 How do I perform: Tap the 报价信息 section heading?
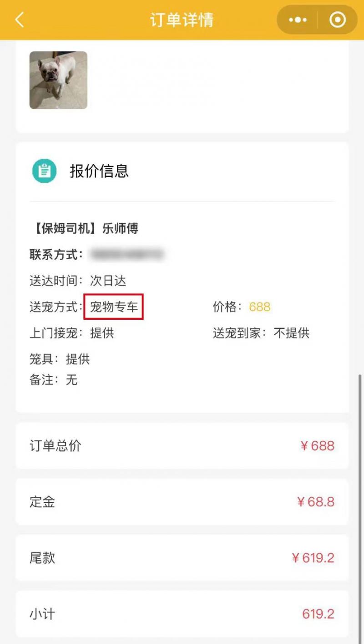pyautogui.click(x=99, y=171)
